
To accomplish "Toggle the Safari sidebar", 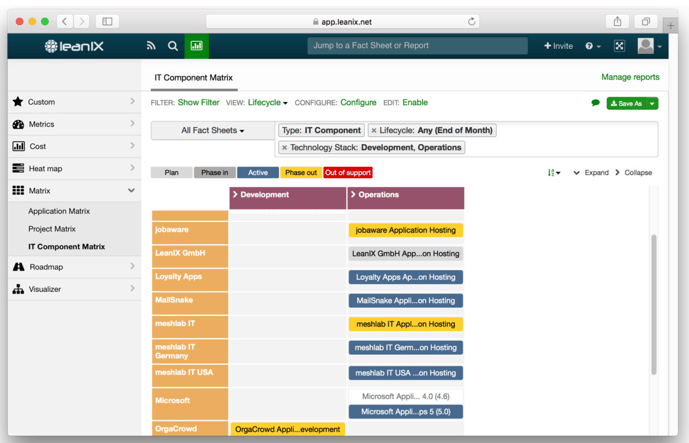I will click(x=107, y=21).
